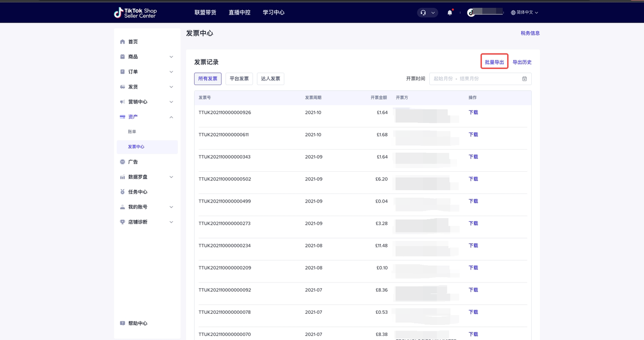Open the headset customer support menu

click(x=427, y=13)
